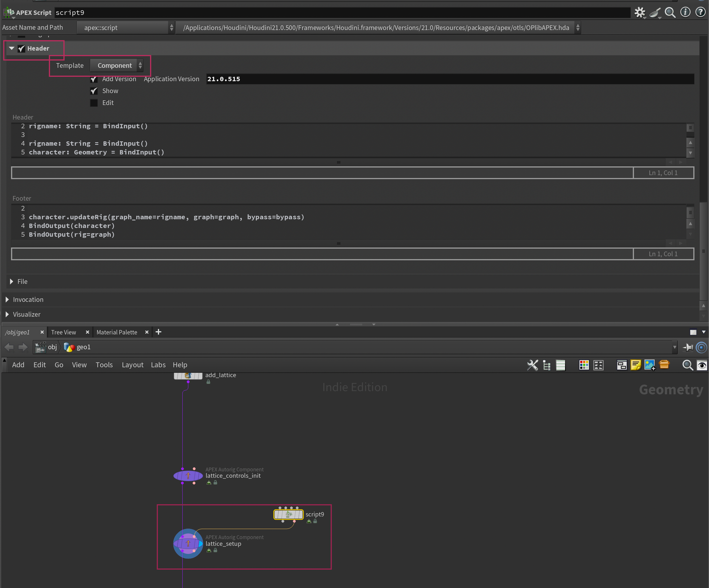Select the lattice_controls_init node
Image resolution: width=709 pixels, height=588 pixels.
188,476
